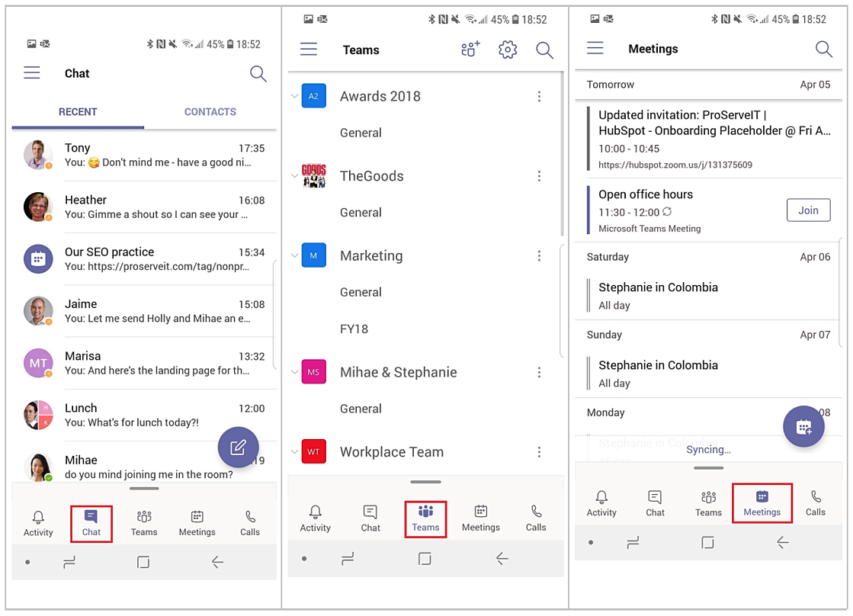Screen dimensions: 853x616
Task: Tap search icon on Meetings screen
Action: (x=823, y=49)
